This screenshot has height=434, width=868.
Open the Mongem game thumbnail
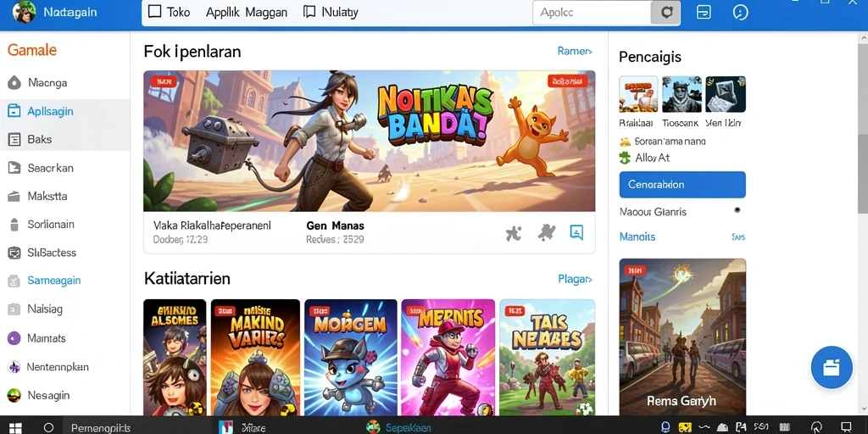pyautogui.click(x=350, y=357)
